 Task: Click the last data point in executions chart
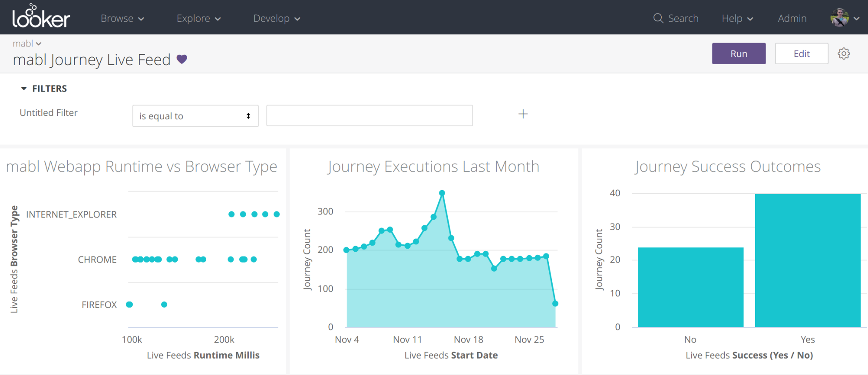(555, 303)
